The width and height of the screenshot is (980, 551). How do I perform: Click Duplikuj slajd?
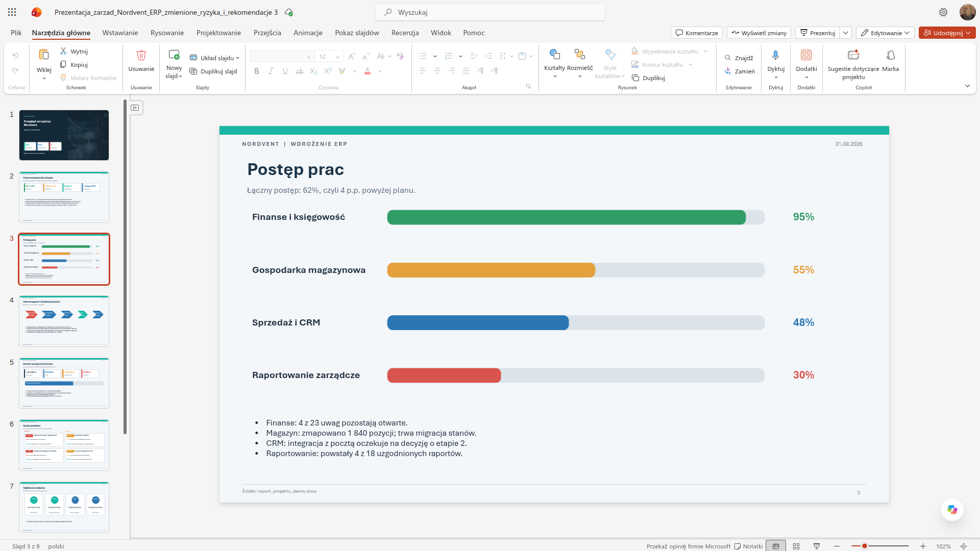(x=213, y=71)
